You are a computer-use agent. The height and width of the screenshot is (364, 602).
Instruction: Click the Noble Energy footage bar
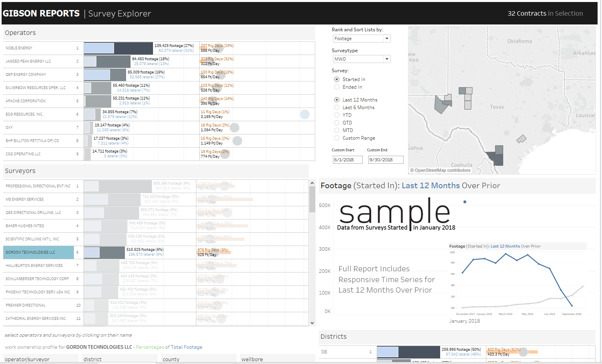118,48
